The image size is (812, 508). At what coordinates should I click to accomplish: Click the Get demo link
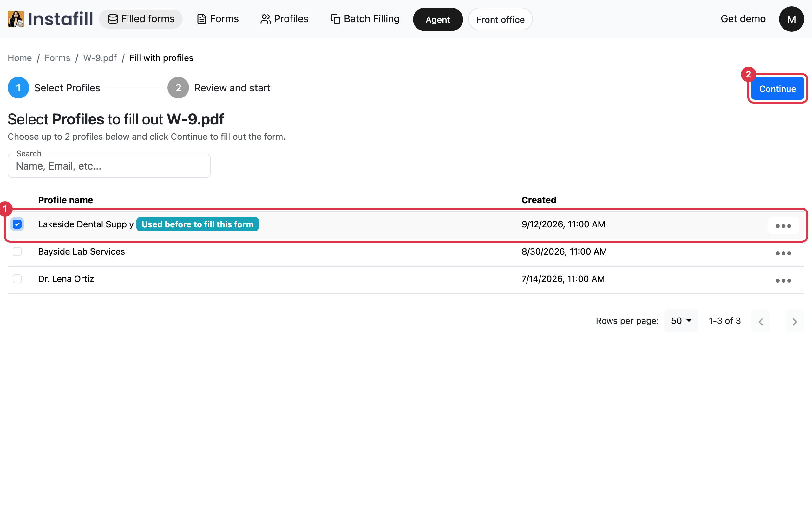click(x=743, y=19)
